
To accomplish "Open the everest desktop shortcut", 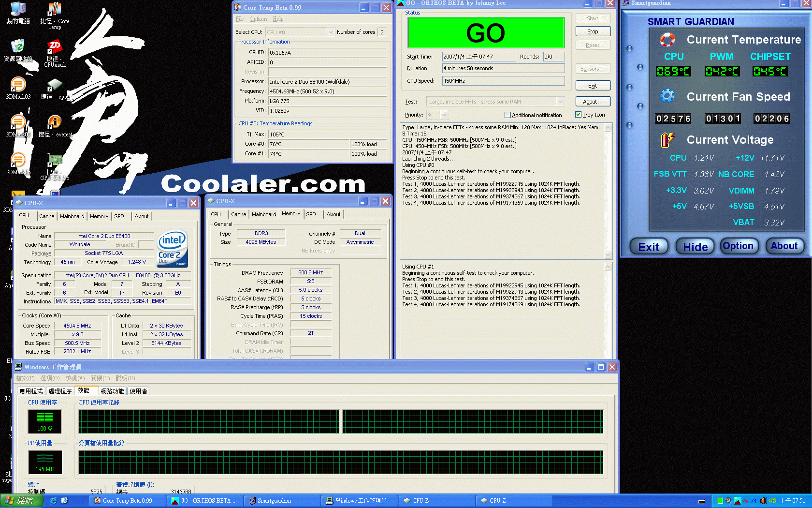I will [x=55, y=126].
